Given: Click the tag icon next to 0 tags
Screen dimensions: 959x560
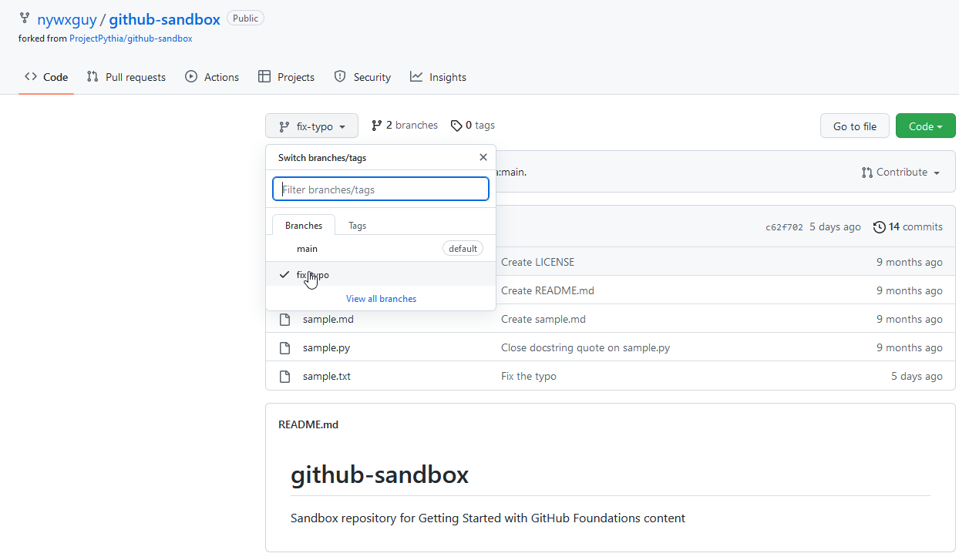Looking at the screenshot, I should pyautogui.click(x=456, y=126).
